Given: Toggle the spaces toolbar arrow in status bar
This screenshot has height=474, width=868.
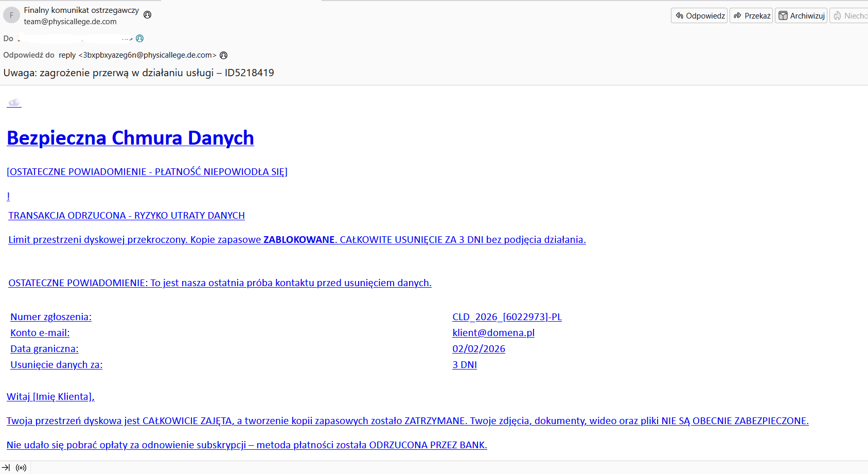Looking at the screenshot, I should (x=6, y=468).
